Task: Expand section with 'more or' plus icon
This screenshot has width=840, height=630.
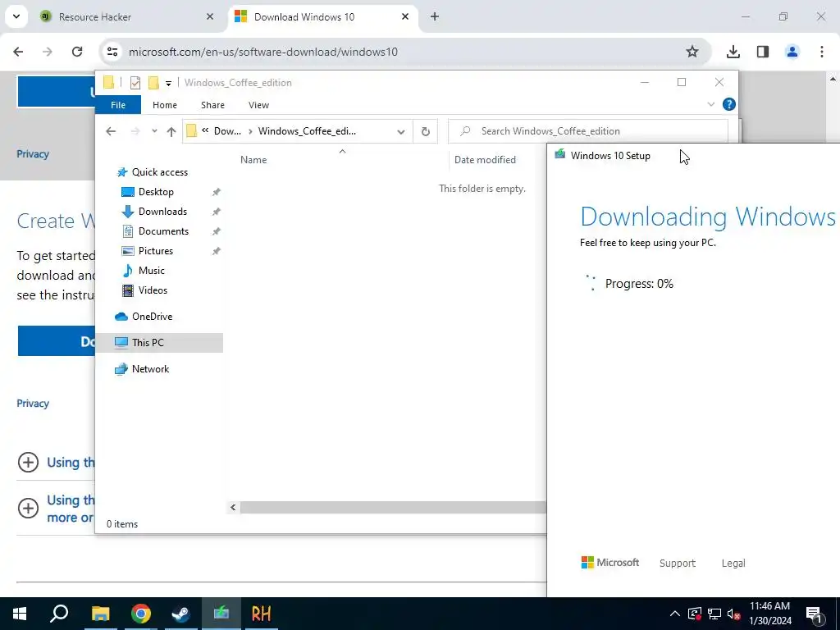Action: click(28, 508)
